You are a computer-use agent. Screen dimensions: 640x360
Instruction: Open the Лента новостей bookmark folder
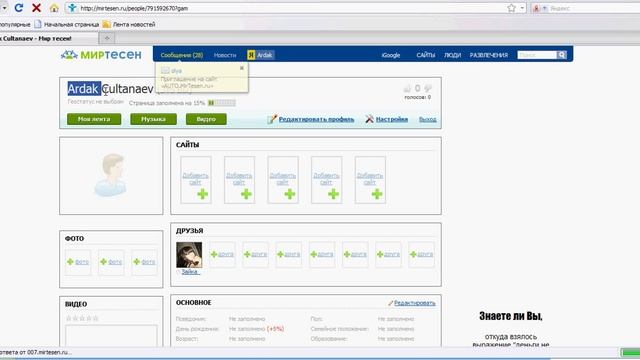[x=129, y=24]
